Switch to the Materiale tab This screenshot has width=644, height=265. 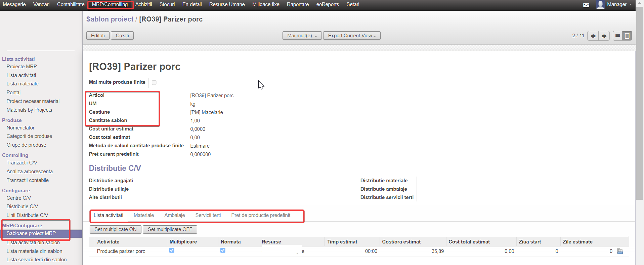click(144, 215)
